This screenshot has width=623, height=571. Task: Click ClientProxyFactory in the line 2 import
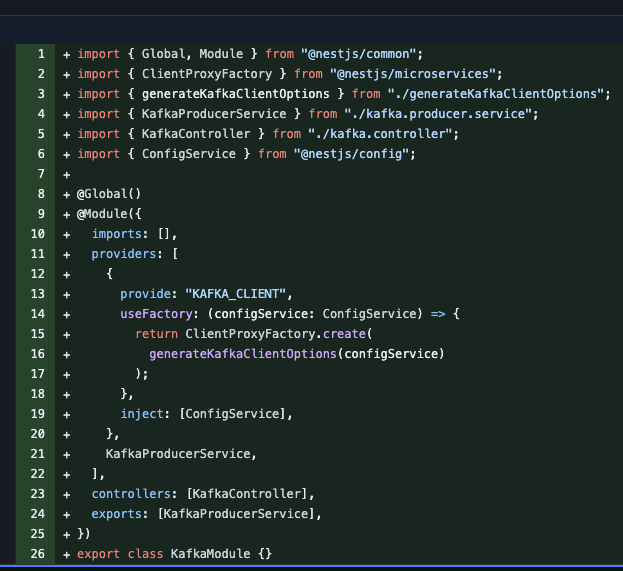tap(207, 74)
